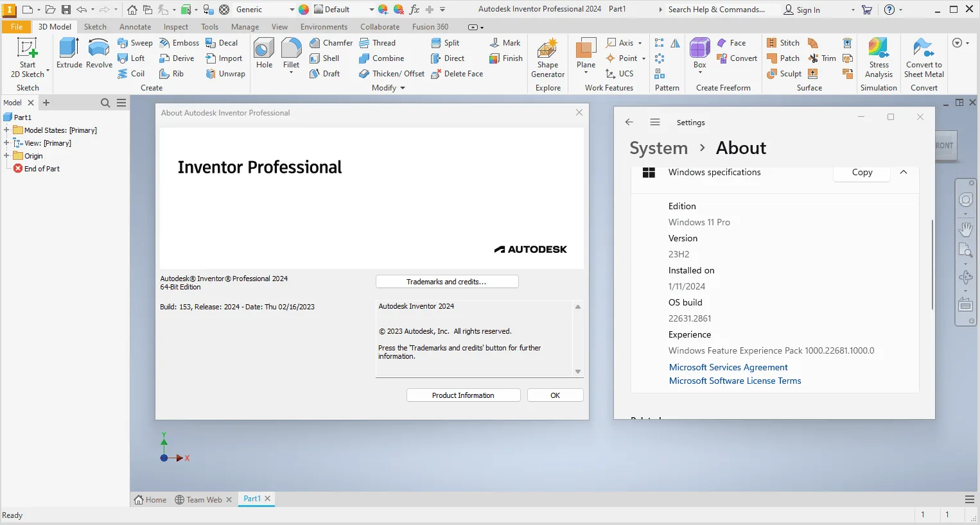Switch to the Annotate tab
The height and width of the screenshot is (525, 980).
(x=135, y=27)
